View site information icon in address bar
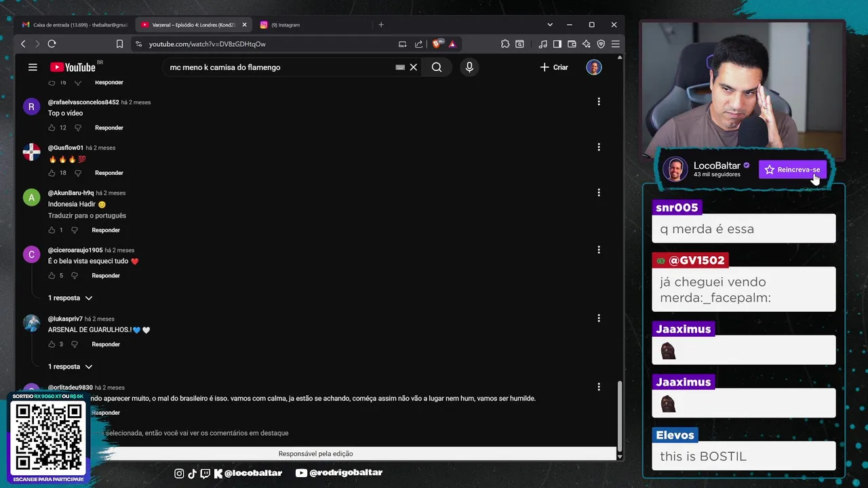 point(138,44)
